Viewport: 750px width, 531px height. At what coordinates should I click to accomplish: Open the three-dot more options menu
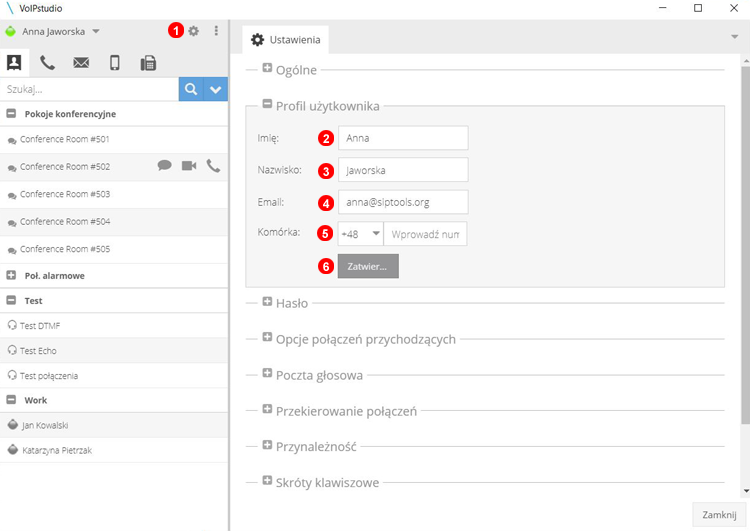pyautogui.click(x=216, y=31)
